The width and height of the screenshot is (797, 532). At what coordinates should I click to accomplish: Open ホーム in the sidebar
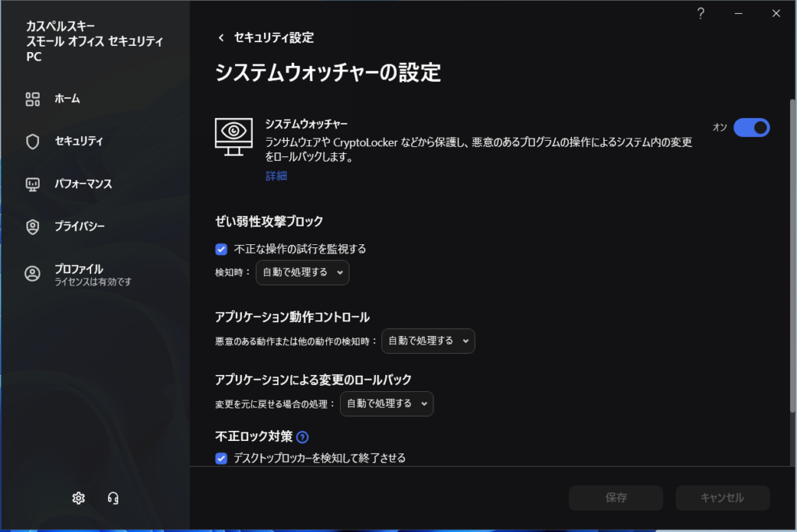pyautogui.click(x=67, y=99)
